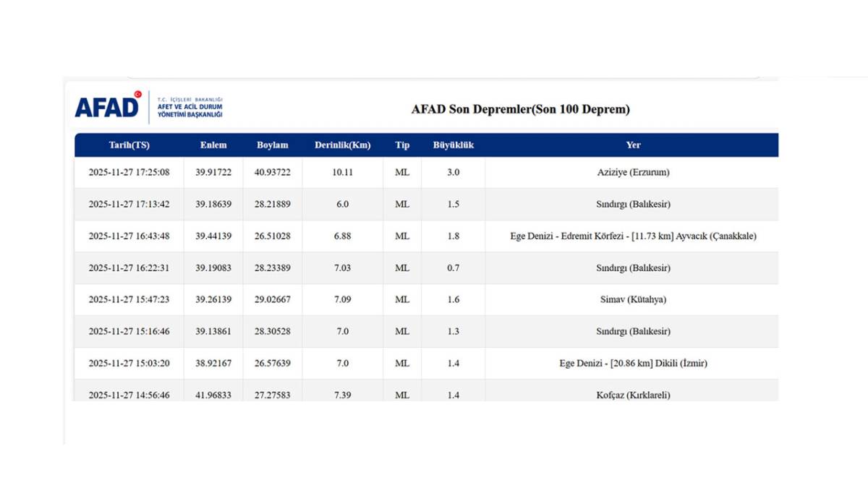Select the Enlem column header

213,145
